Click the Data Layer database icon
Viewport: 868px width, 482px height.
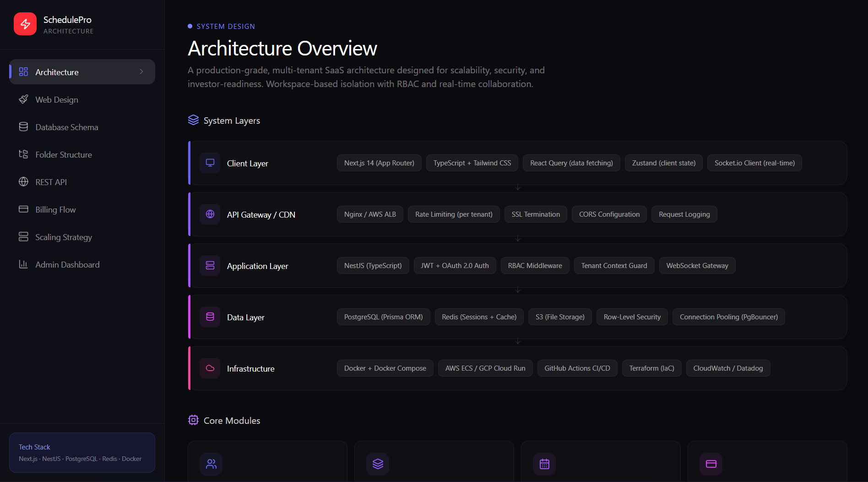(x=210, y=317)
